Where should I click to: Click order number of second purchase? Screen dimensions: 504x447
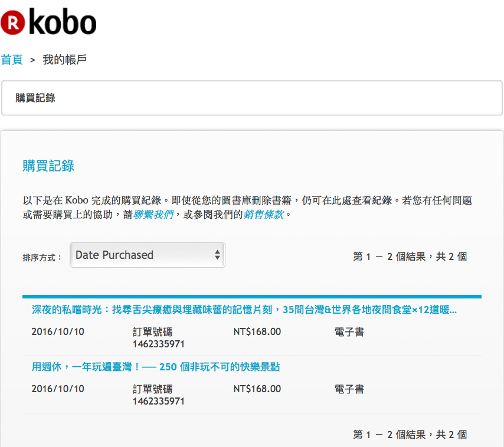pyautogui.click(x=158, y=401)
